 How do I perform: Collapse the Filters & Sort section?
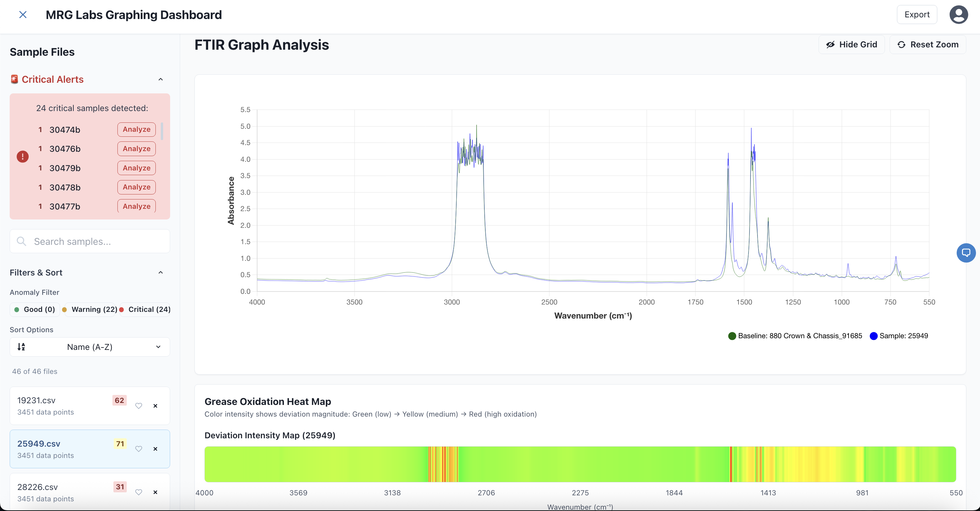(x=160, y=273)
